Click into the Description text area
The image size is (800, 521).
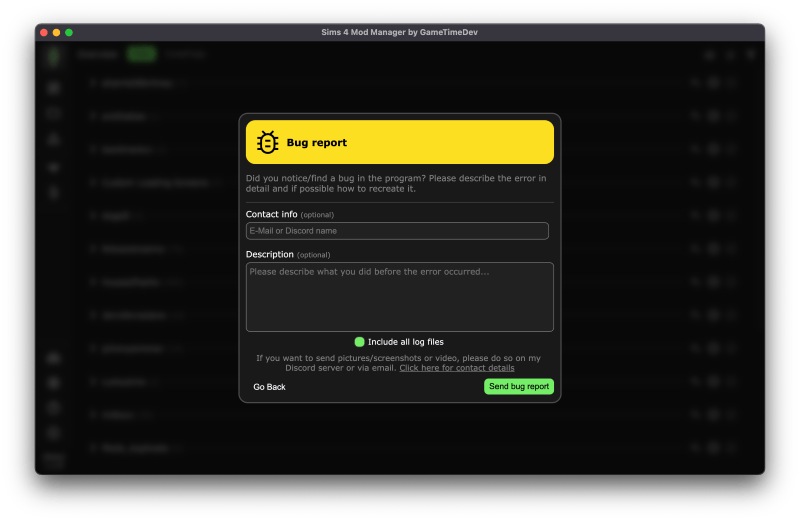(x=399, y=297)
